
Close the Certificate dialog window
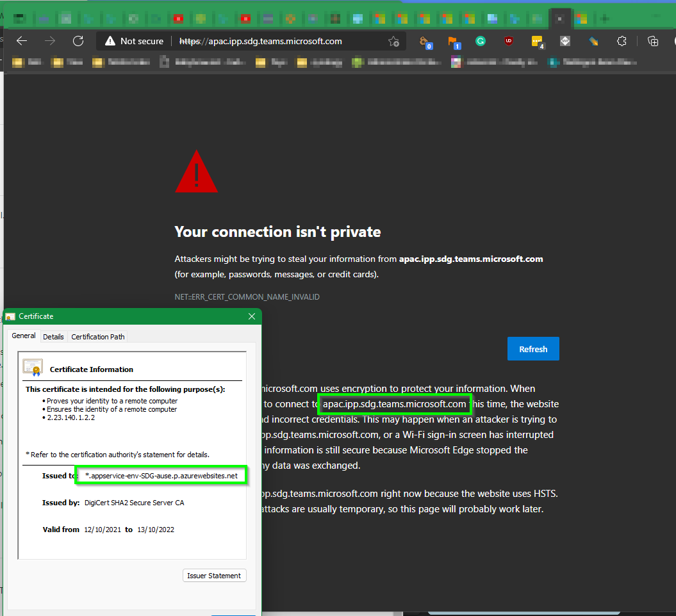pos(252,316)
